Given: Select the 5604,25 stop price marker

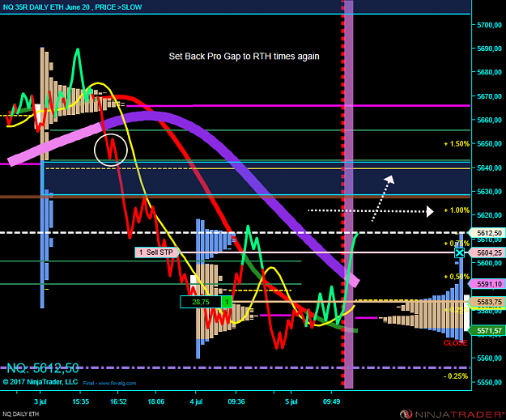Looking at the screenshot, I should pyautogui.click(x=487, y=253).
